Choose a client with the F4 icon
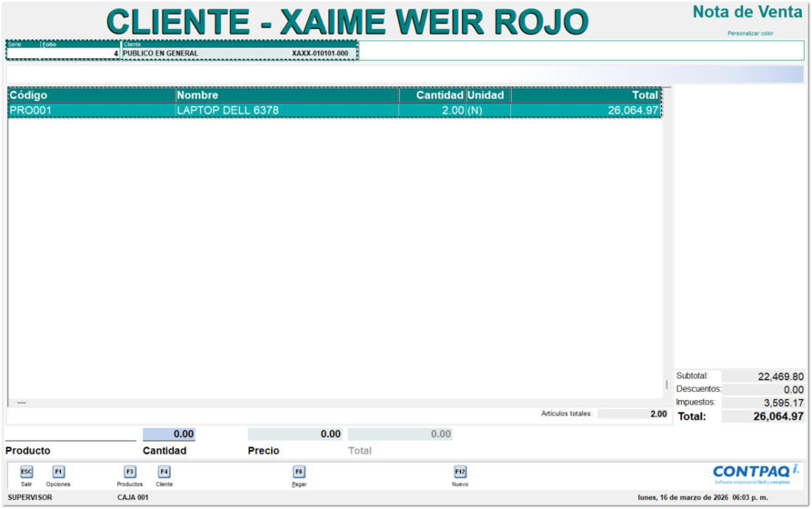 pos(164,472)
